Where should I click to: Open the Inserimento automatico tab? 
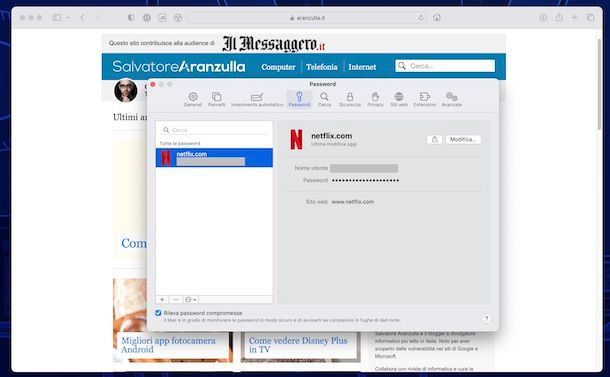[257, 99]
